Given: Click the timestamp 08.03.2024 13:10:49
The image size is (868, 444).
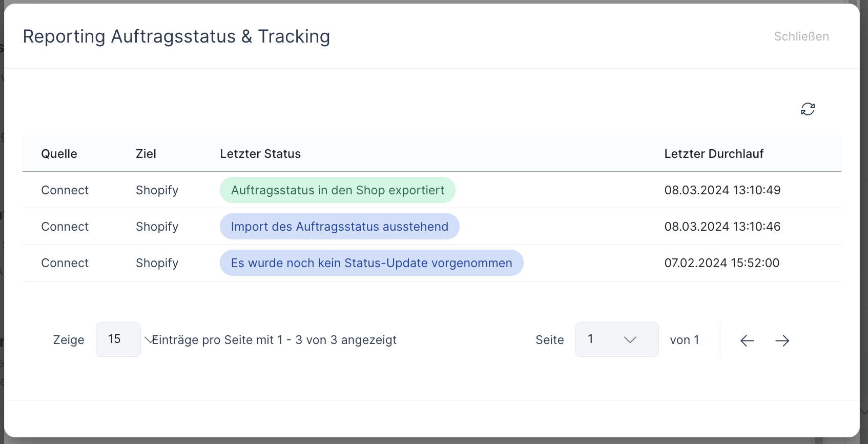Looking at the screenshot, I should (x=722, y=190).
